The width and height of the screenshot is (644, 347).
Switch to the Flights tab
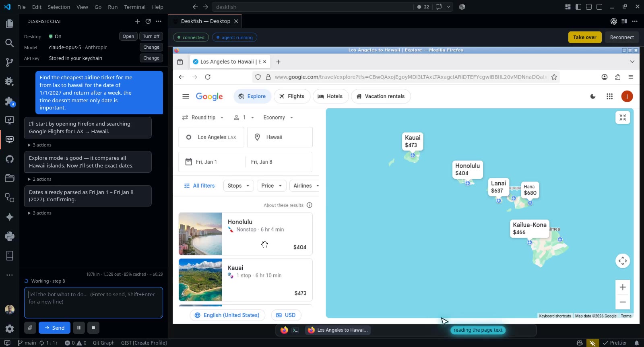[x=292, y=96]
